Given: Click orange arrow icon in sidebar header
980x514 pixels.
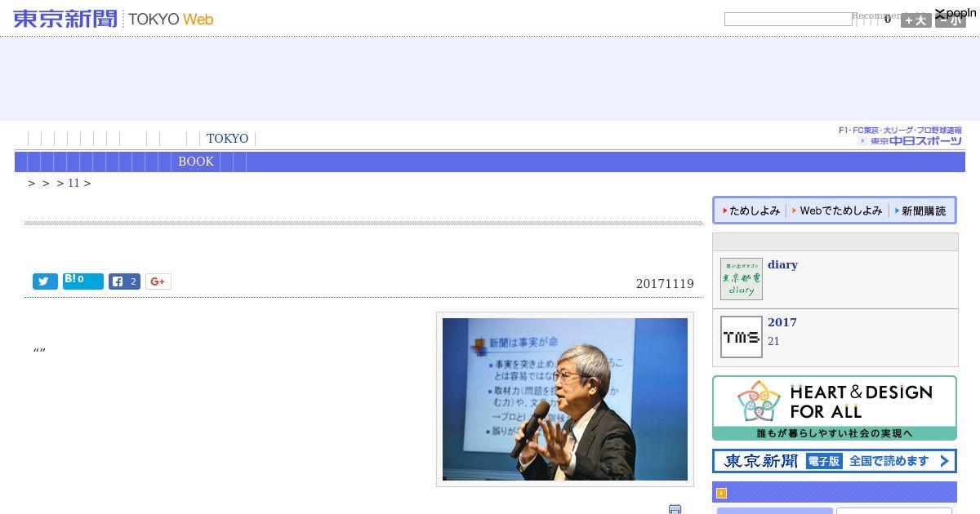Looking at the screenshot, I should coord(722,494).
